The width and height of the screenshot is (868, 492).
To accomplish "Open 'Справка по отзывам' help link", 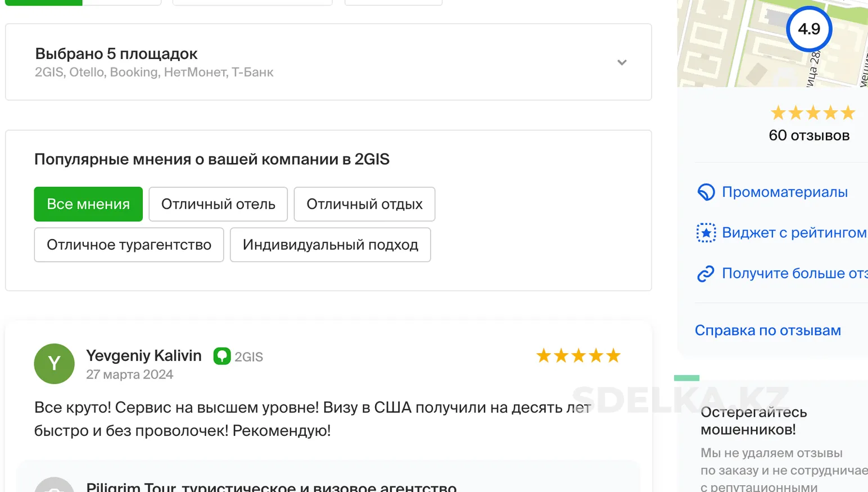I will [768, 330].
